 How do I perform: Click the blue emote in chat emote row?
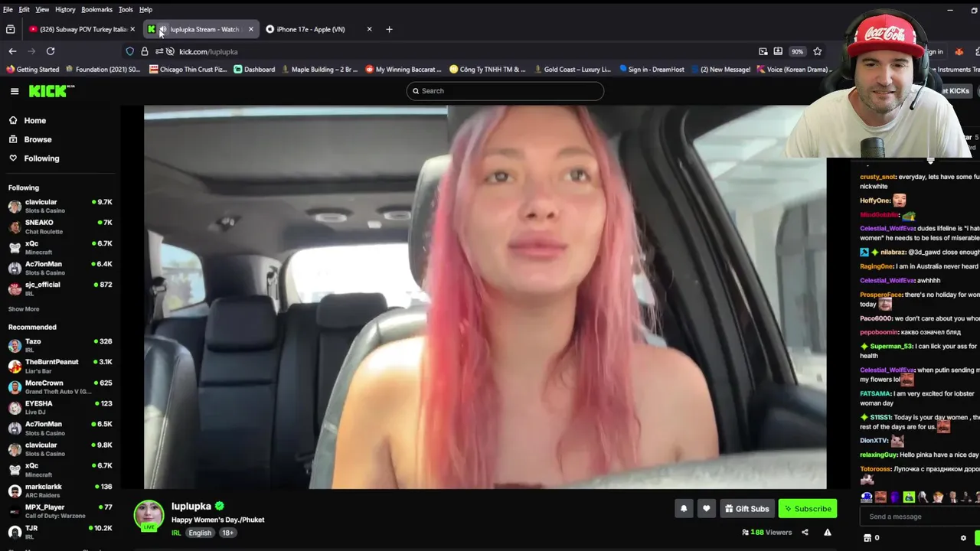pyautogui.click(x=867, y=497)
